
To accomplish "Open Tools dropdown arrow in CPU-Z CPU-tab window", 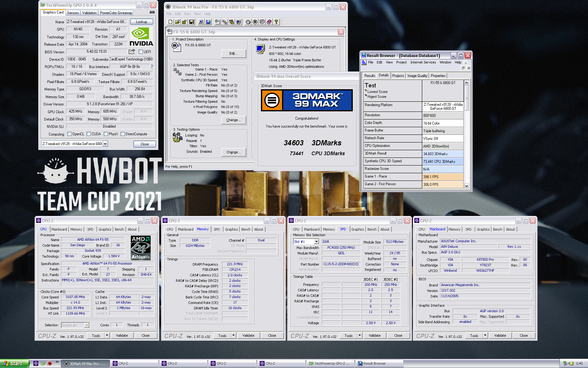I will pyautogui.click(x=107, y=335).
